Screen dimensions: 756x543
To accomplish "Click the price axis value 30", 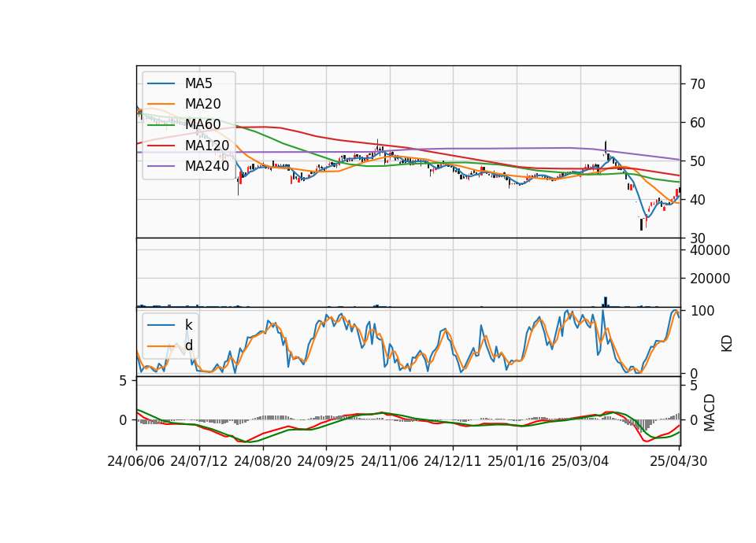I will 698,238.
